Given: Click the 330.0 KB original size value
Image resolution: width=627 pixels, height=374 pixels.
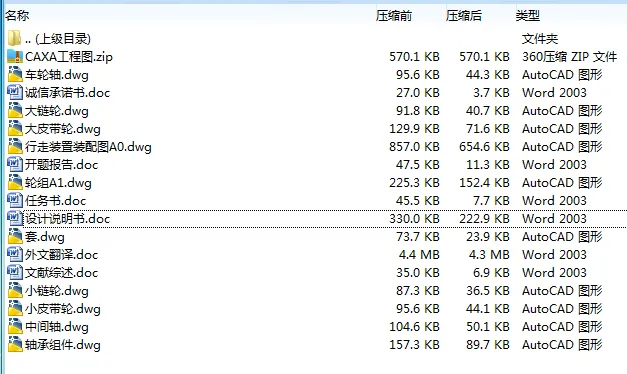Looking at the screenshot, I should coord(414,219).
